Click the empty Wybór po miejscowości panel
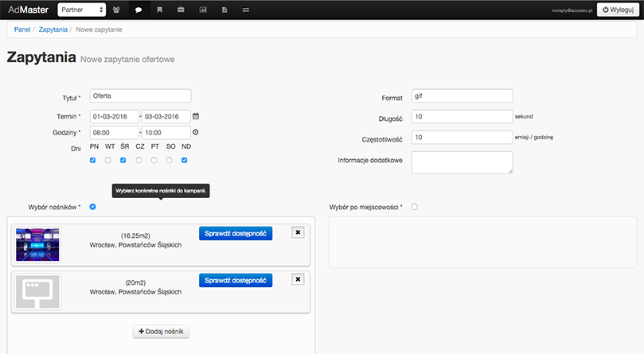 click(x=482, y=243)
